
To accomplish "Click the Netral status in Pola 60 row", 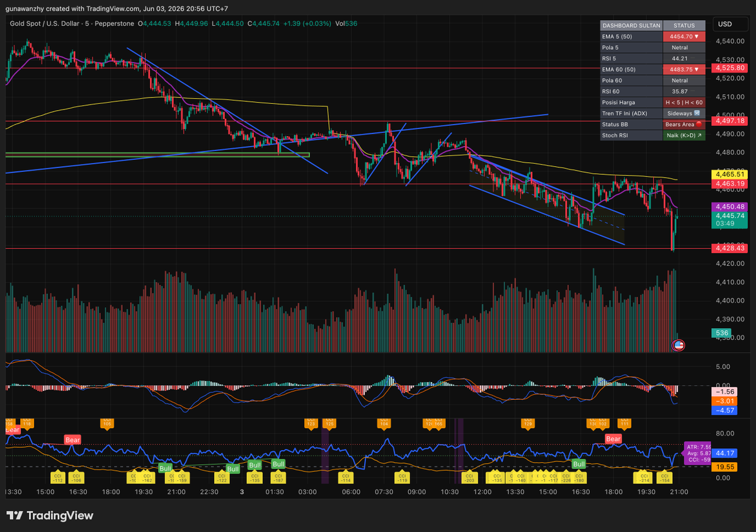I will pos(679,81).
